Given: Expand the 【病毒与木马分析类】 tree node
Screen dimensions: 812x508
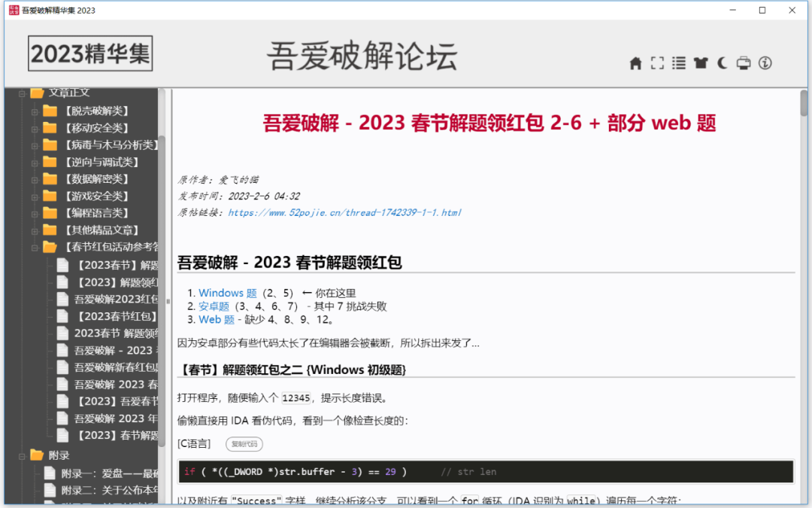Looking at the screenshot, I should point(35,146).
